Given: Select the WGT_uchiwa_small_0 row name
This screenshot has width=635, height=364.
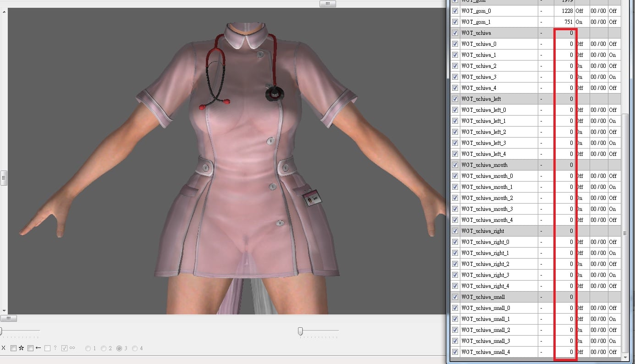Looking at the screenshot, I should coord(486,308).
